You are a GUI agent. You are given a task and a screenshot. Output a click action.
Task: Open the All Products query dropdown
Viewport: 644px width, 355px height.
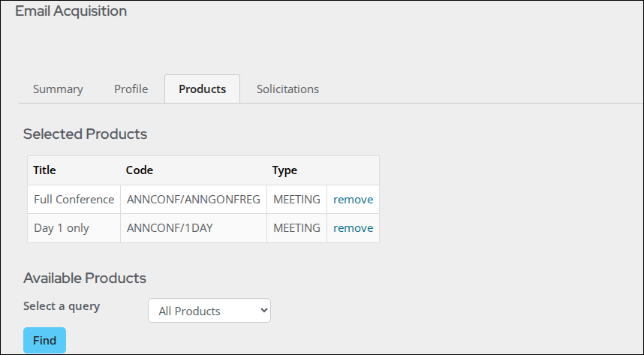209,311
